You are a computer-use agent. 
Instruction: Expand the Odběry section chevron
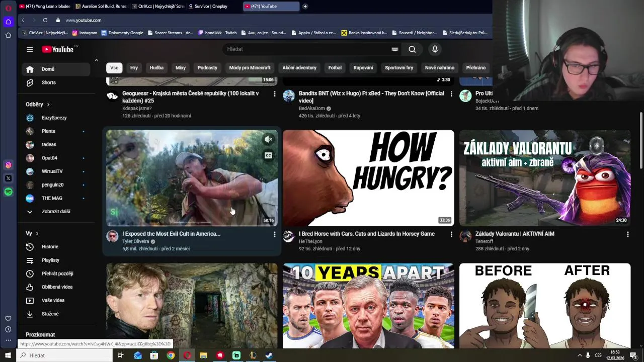pyautogui.click(x=48, y=105)
